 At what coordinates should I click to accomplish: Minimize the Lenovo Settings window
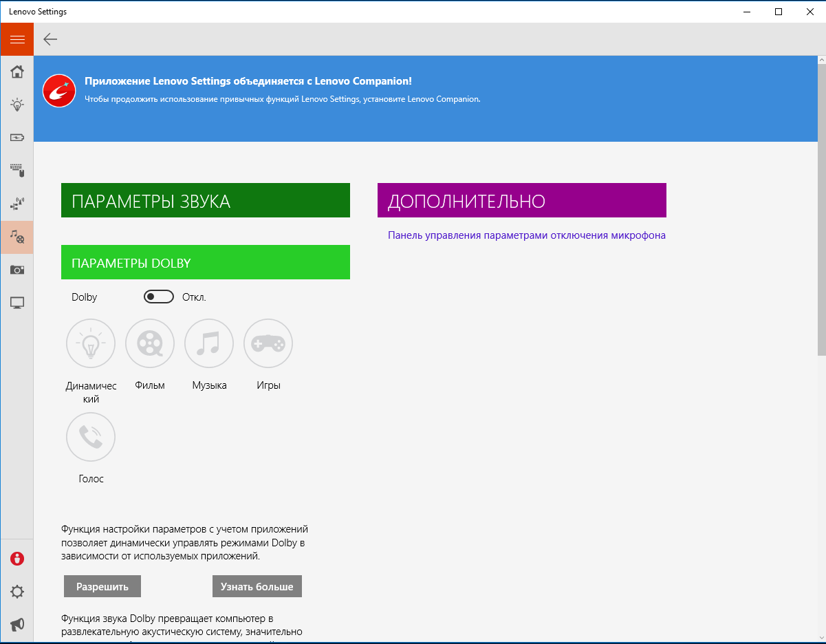pos(747,12)
